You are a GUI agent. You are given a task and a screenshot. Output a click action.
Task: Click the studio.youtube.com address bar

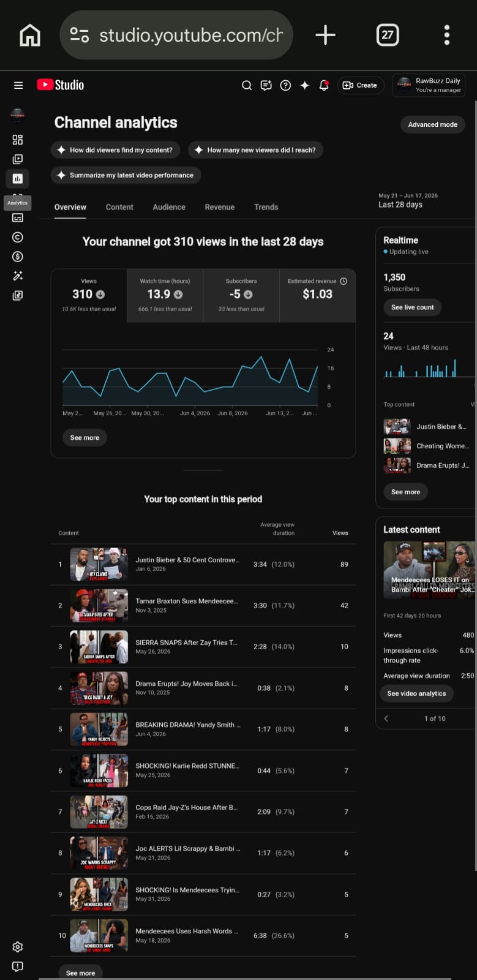click(176, 35)
